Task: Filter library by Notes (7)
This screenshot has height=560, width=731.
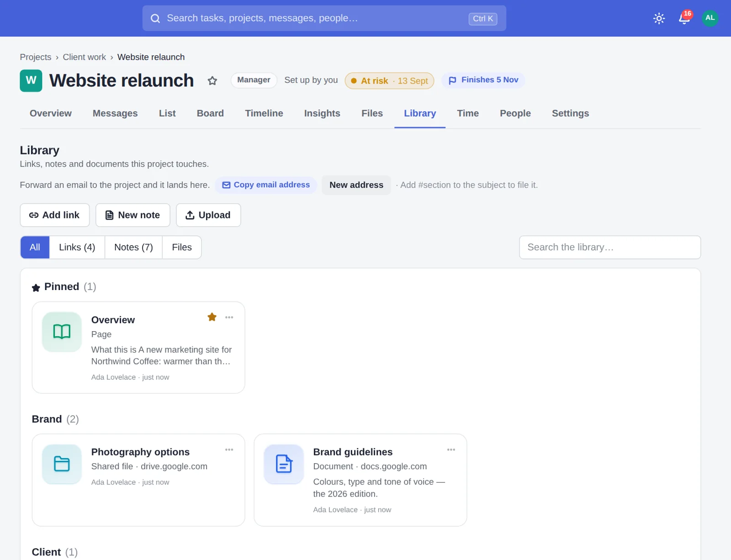Action: click(x=133, y=247)
